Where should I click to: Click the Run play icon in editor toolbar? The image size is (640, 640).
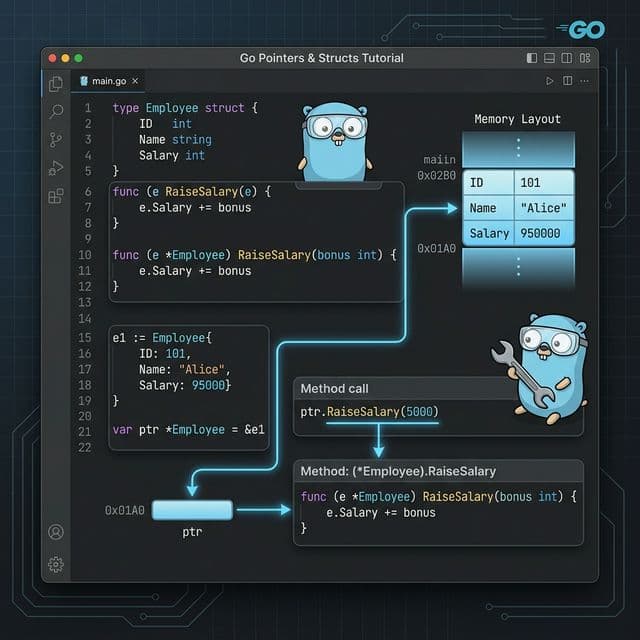click(550, 81)
